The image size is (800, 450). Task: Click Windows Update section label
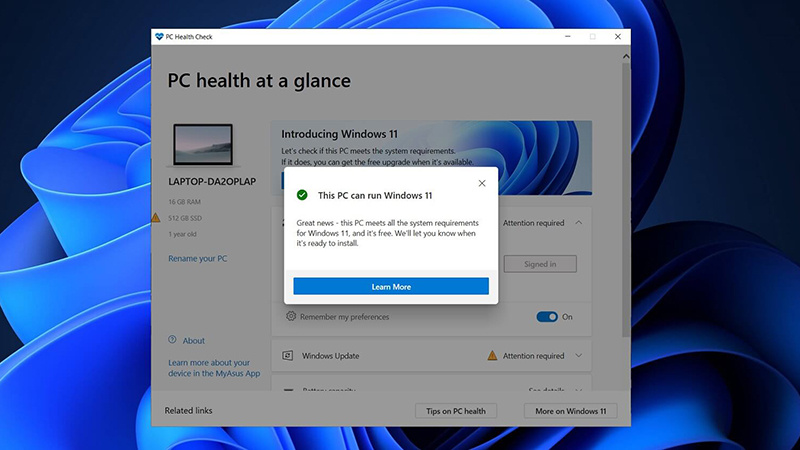tap(330, 356)
